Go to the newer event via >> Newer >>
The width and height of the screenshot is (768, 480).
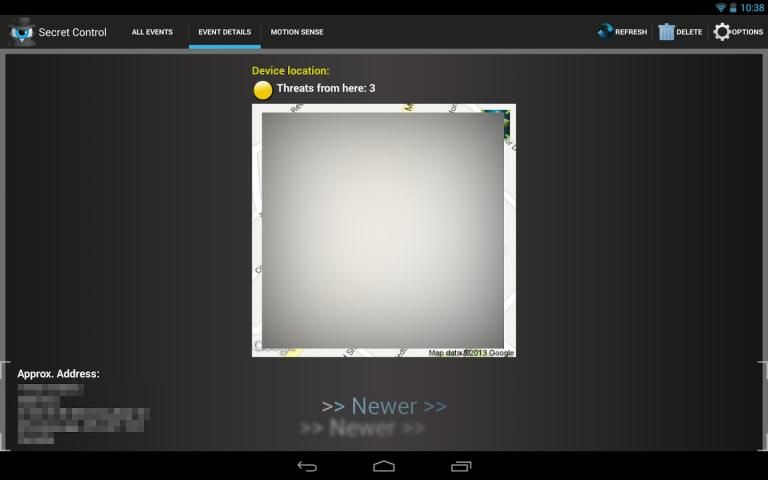pos(384,406)
